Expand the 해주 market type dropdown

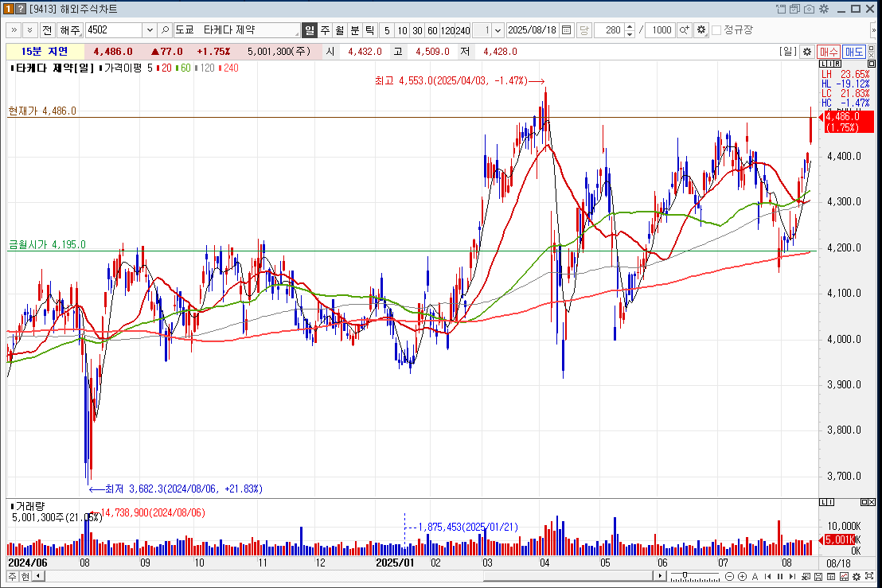coord(70,30)
